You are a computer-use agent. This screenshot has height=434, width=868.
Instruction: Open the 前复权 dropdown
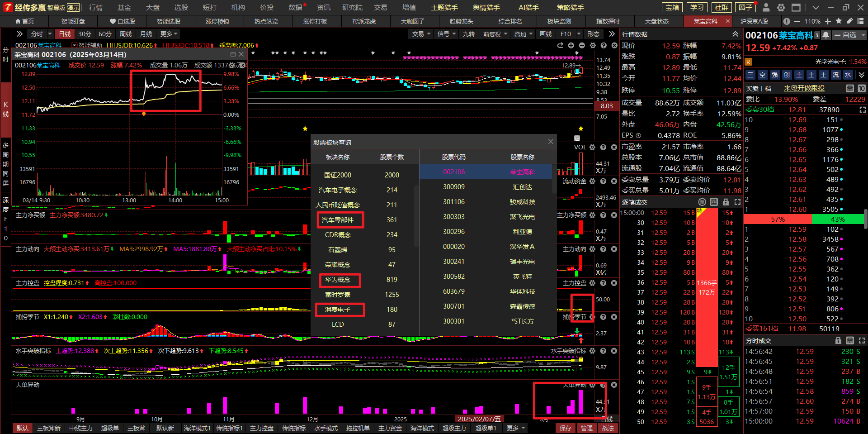[x=495, y=34]
